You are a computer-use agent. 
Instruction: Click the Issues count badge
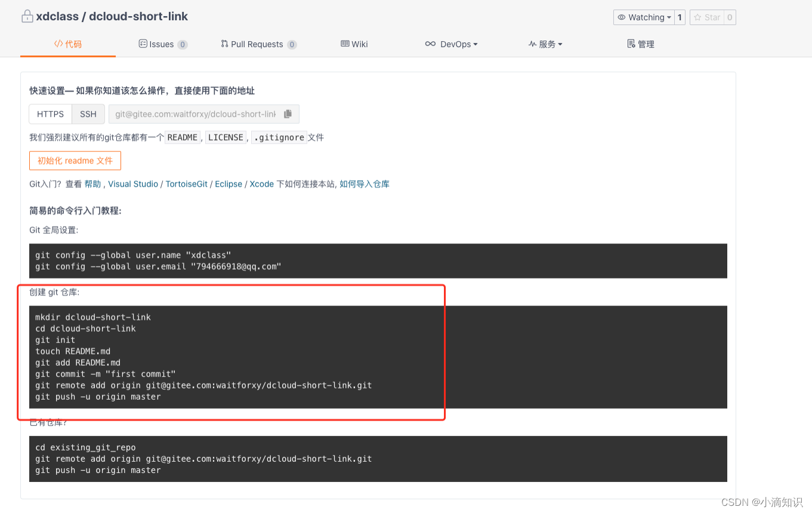(183, 45)
